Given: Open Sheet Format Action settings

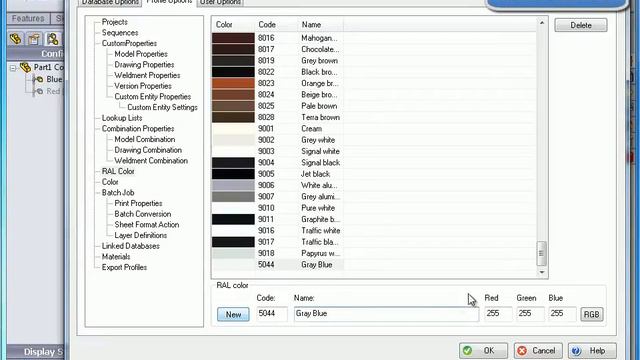Looking at the screenshot, I should (147, 224).
